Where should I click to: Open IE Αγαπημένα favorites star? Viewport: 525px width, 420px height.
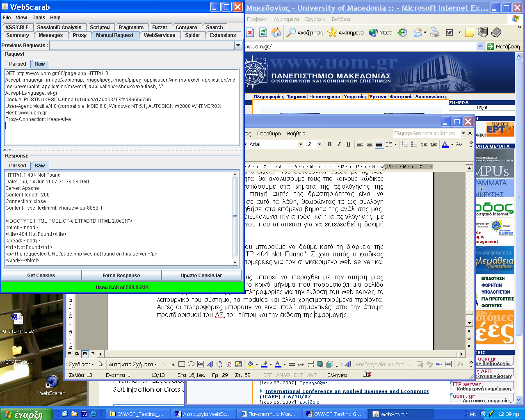pos(346,32)
